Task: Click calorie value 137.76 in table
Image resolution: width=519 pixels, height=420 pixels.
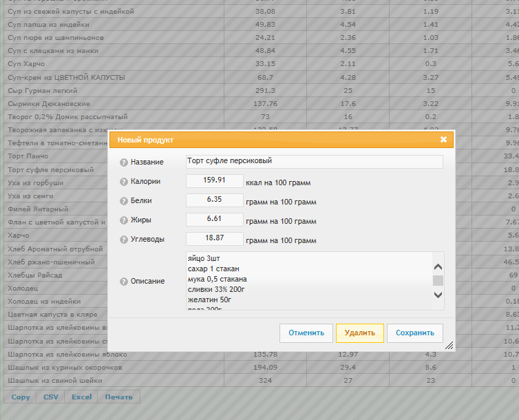Action: click(266, 103)
